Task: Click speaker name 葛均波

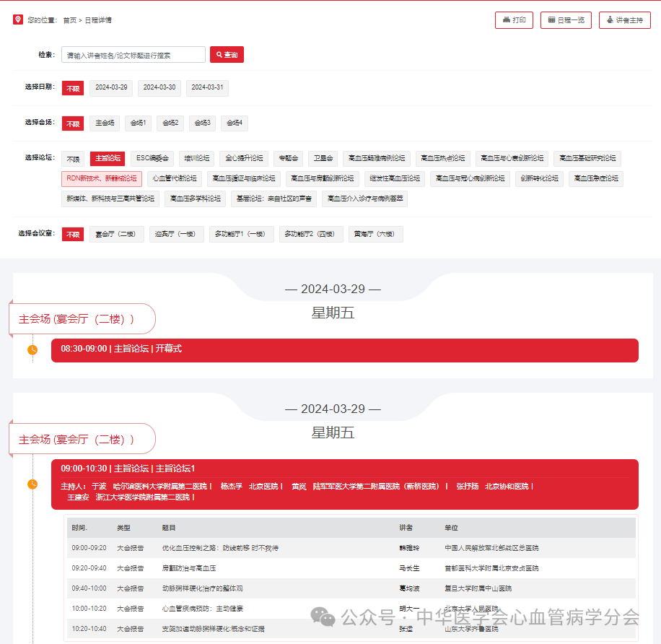Action: click(409, 588)
